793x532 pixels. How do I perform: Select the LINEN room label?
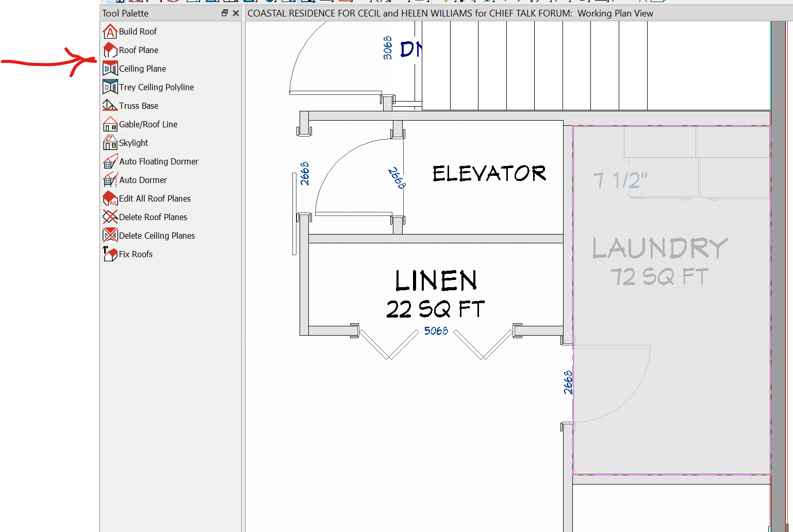[436, 281]
